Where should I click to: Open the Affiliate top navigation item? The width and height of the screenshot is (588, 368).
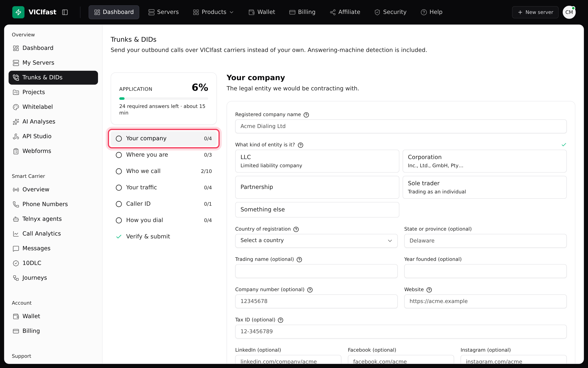pyautogui.click(x=345, y=12)
